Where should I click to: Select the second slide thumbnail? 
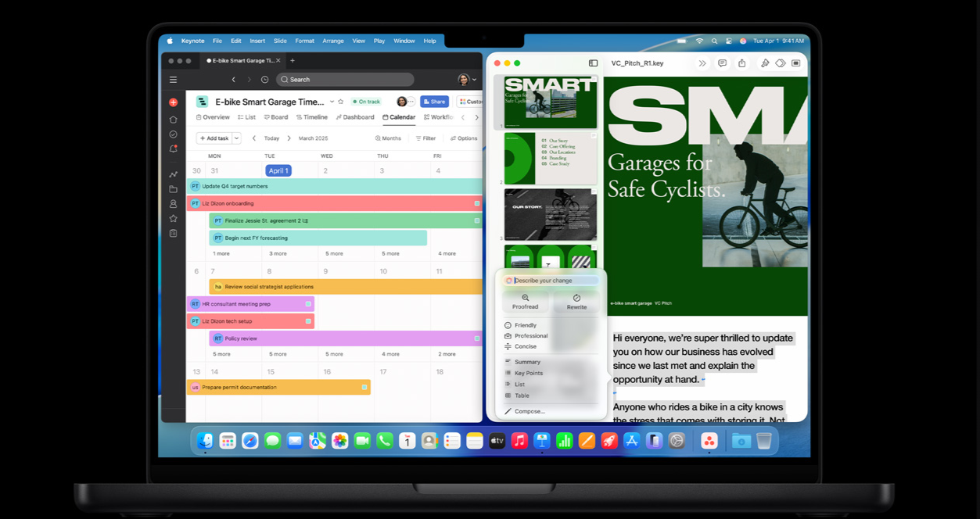550,159
